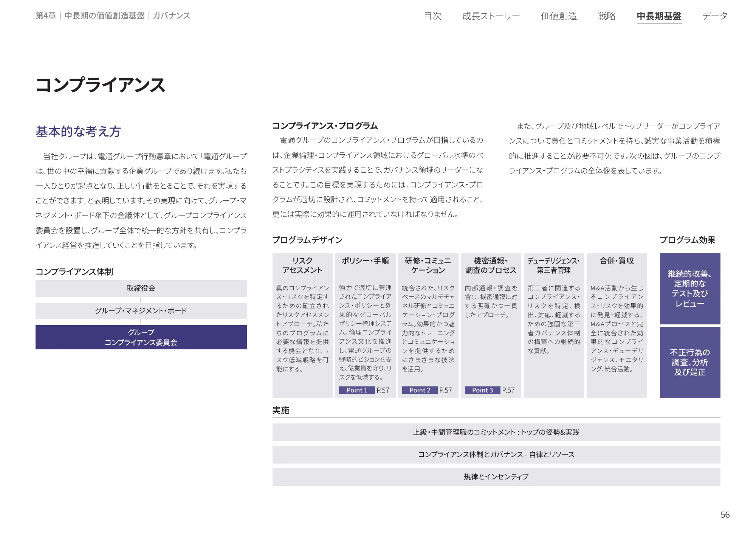Click the 研修・コミュニケーション column

[429, 325]
